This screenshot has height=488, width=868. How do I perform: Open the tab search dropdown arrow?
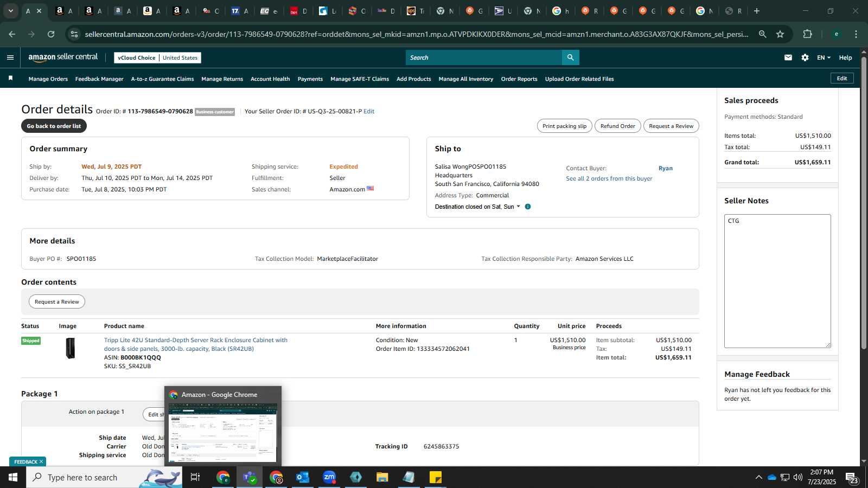[10, 11]
